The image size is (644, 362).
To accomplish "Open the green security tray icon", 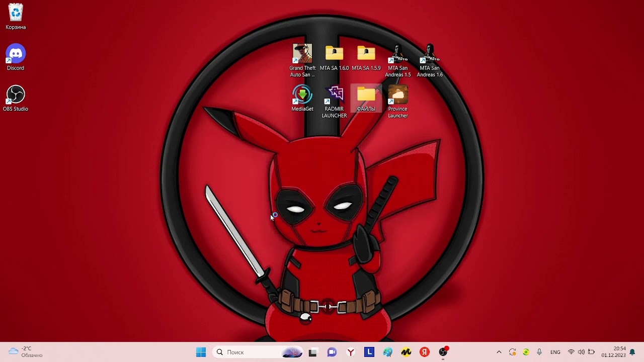I will [x=526, y=352].
